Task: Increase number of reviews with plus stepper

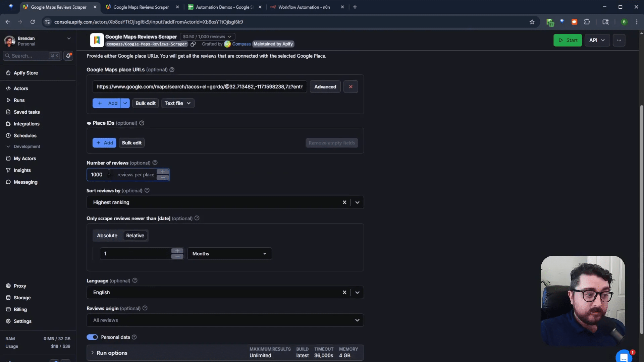Action: coord(163,172)
